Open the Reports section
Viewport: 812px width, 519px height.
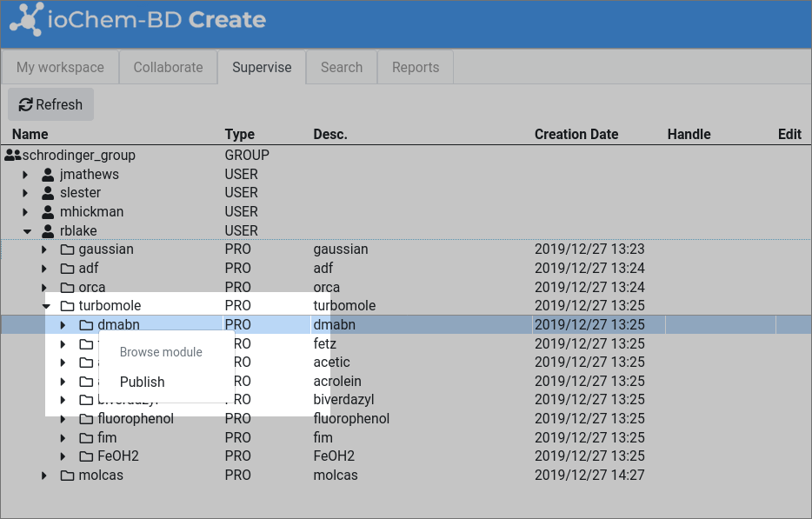[x=415, y=67]
